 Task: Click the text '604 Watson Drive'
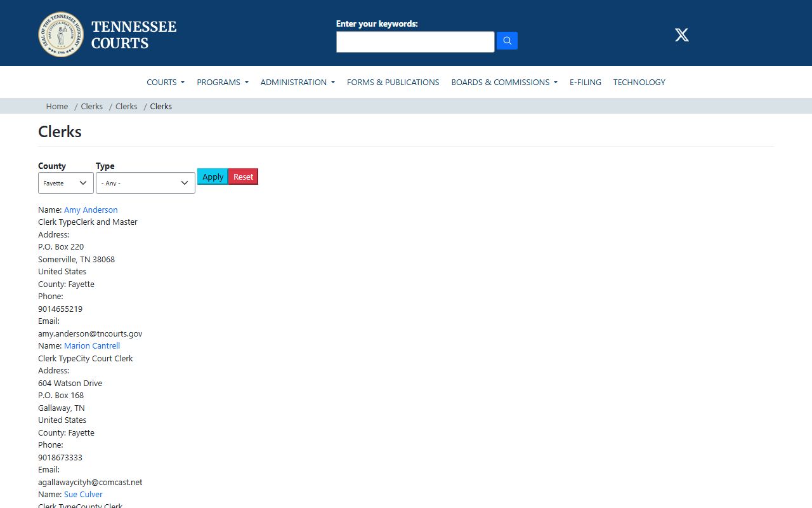[x=70, y=383]
